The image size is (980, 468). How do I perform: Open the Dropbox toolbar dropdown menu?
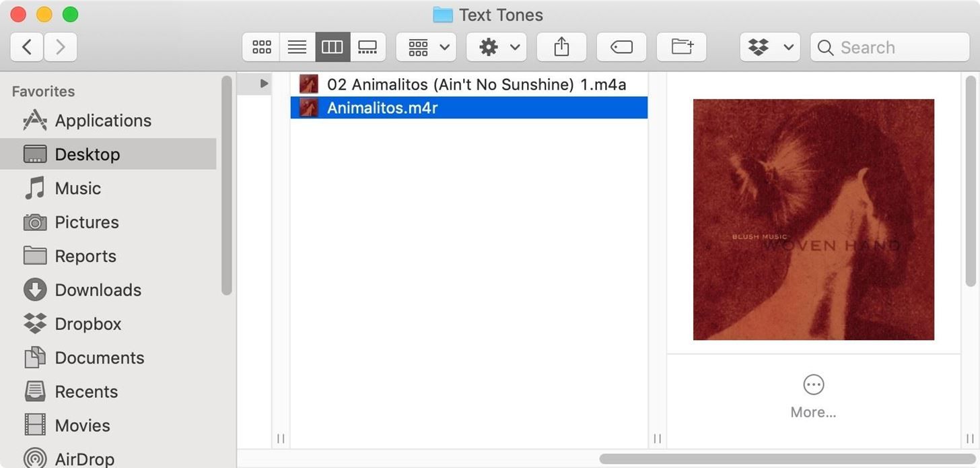(789, 46)
